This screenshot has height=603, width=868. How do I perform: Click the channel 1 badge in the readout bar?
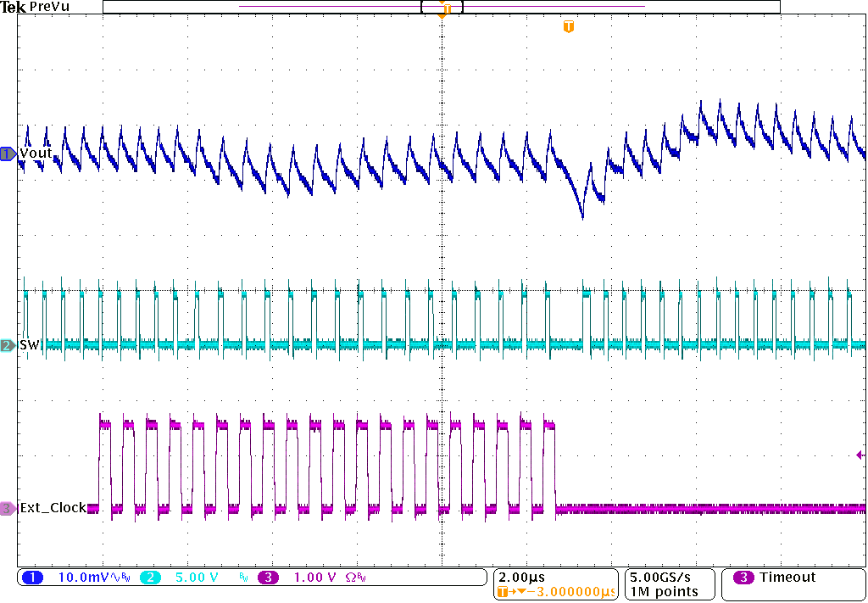[x=34, y=576]
